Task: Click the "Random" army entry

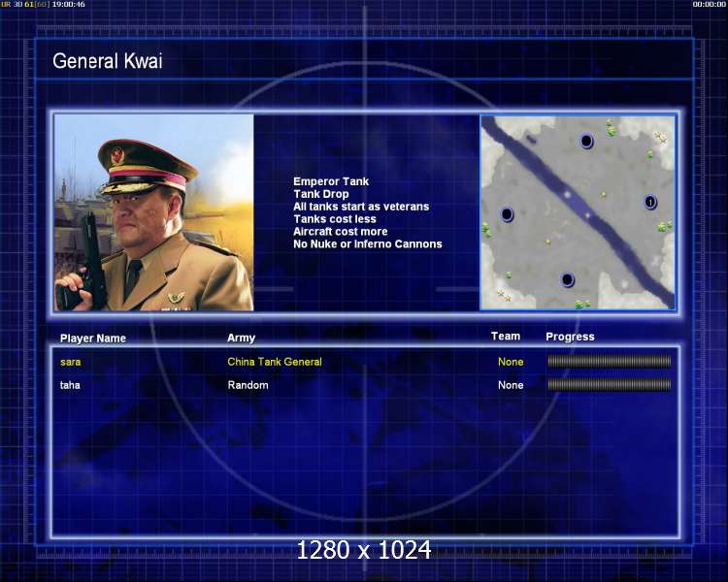Action: coord(248,385)
